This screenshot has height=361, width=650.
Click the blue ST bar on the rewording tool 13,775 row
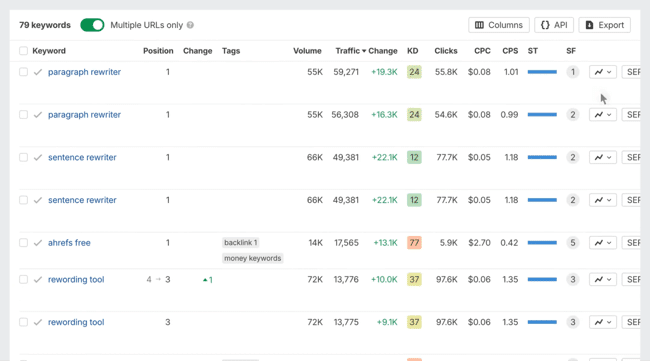coord(542,322)
